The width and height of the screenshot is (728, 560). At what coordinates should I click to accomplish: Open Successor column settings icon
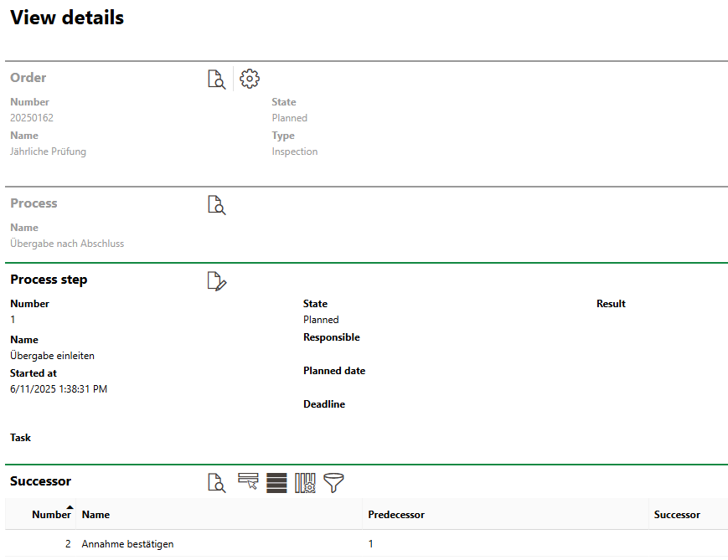[x=305, y=483]
